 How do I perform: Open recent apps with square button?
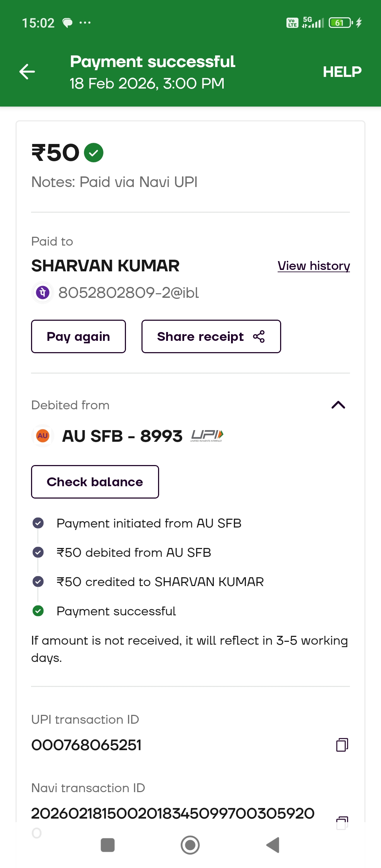tap(108, 845)
